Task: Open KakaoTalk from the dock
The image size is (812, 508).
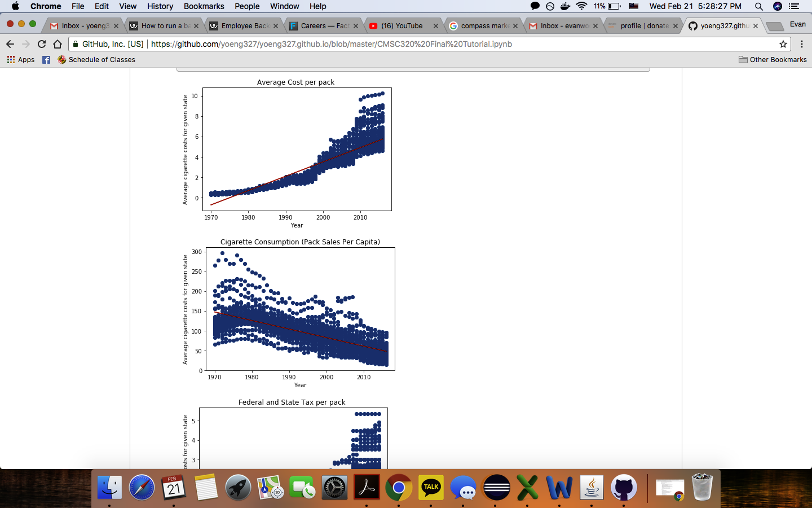Action: [x=431, y=488]
